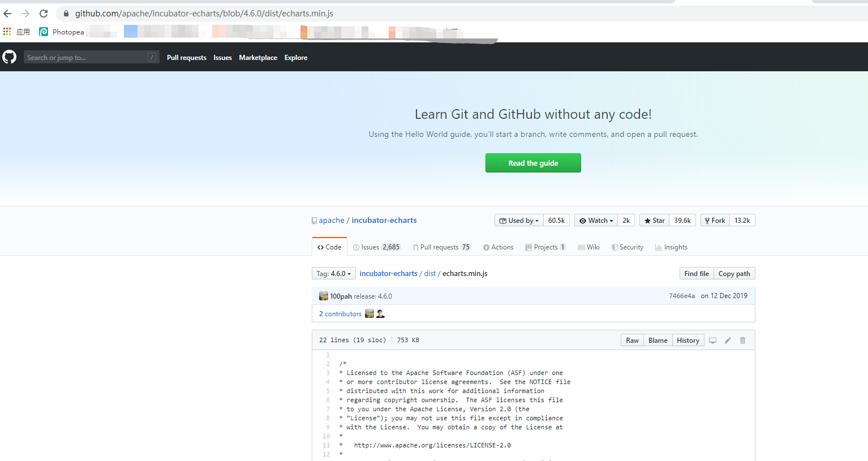Click Pull requests in top navigation
Screen dimensions: 868x461
point(187,58)
